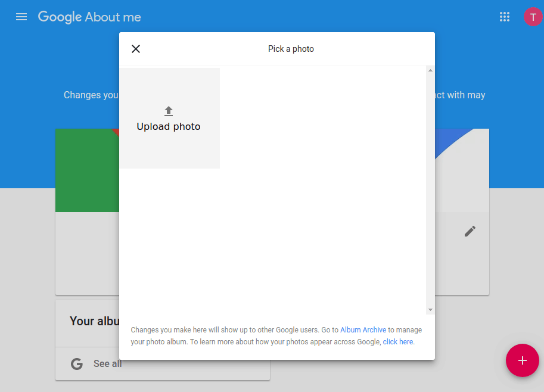Click the See all link
Viewport: 544px width, 392px height.
click(108, 363)
